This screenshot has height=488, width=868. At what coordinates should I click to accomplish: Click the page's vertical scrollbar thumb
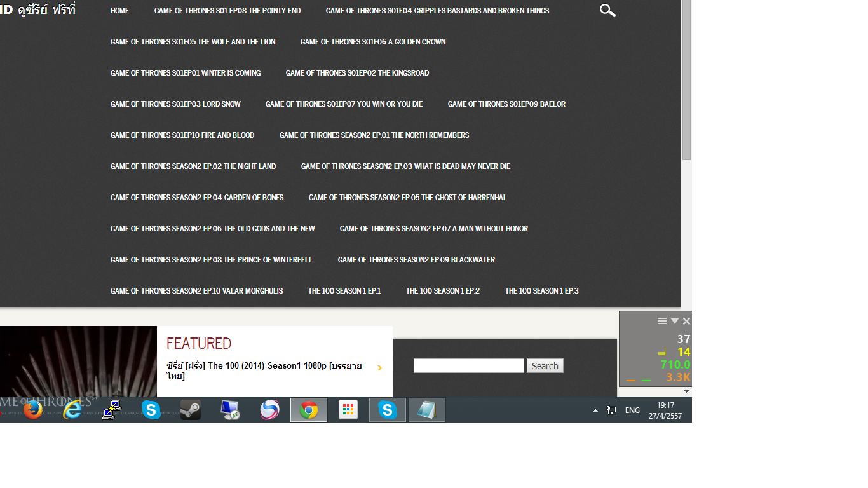click(686, 80)
